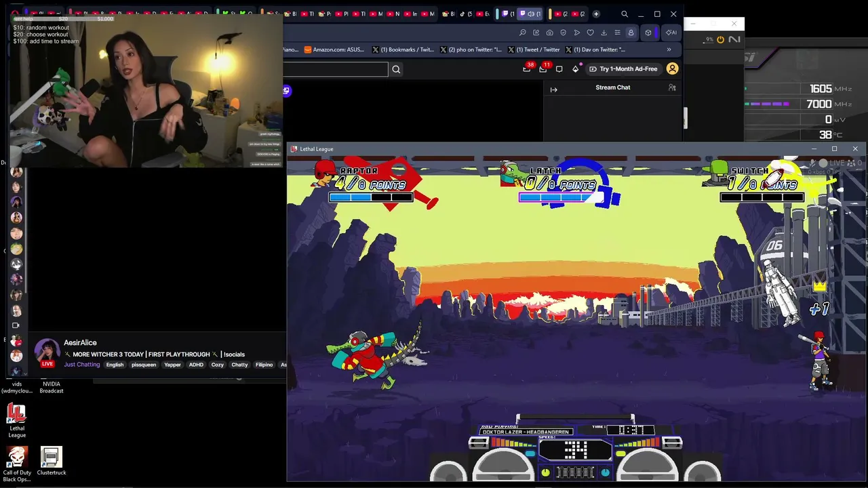Select the Chatty stream tag
Viewport: 868px width, 488px height.
click(x=239, y=365)
